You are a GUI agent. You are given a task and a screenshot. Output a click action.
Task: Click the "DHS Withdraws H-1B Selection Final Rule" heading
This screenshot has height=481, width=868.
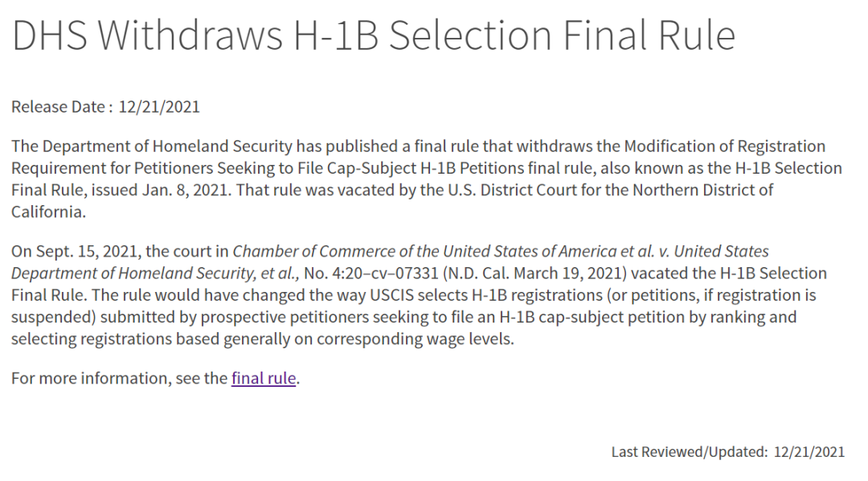(x=374, y=35)
